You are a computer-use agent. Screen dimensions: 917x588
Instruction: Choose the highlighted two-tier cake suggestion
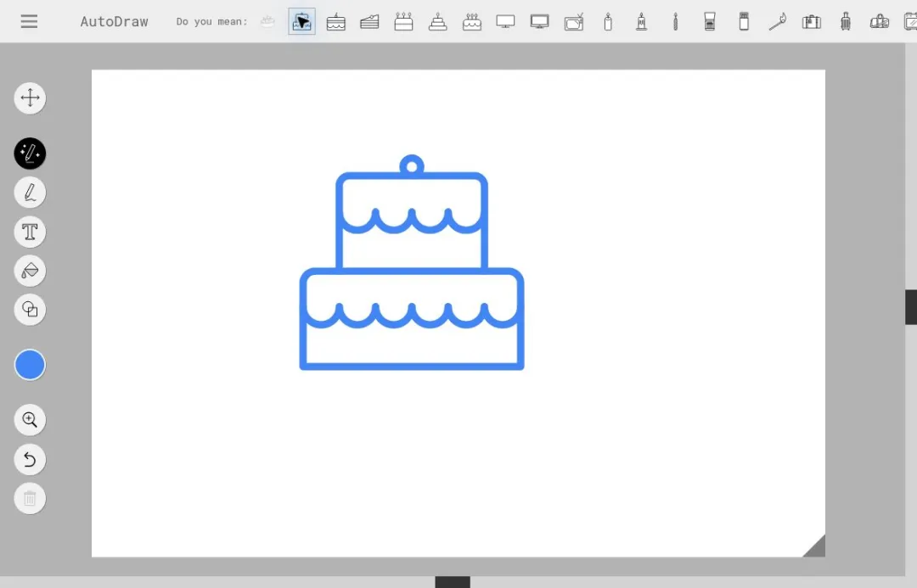301,21
